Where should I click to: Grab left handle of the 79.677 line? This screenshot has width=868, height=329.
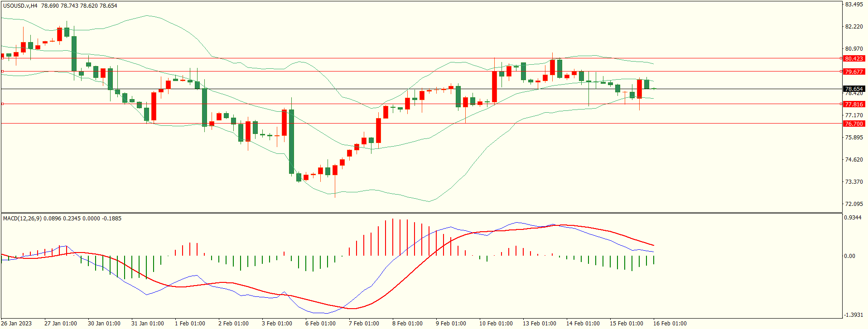(3, 72)
